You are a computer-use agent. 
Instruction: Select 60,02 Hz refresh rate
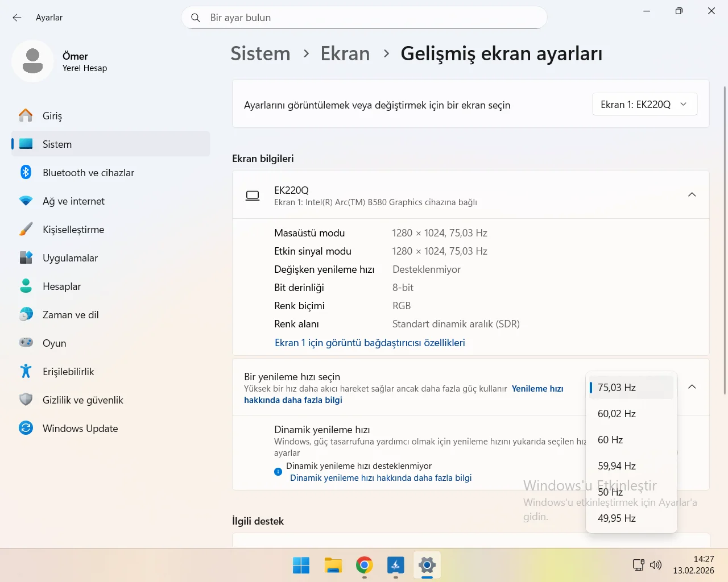point(631,414)
